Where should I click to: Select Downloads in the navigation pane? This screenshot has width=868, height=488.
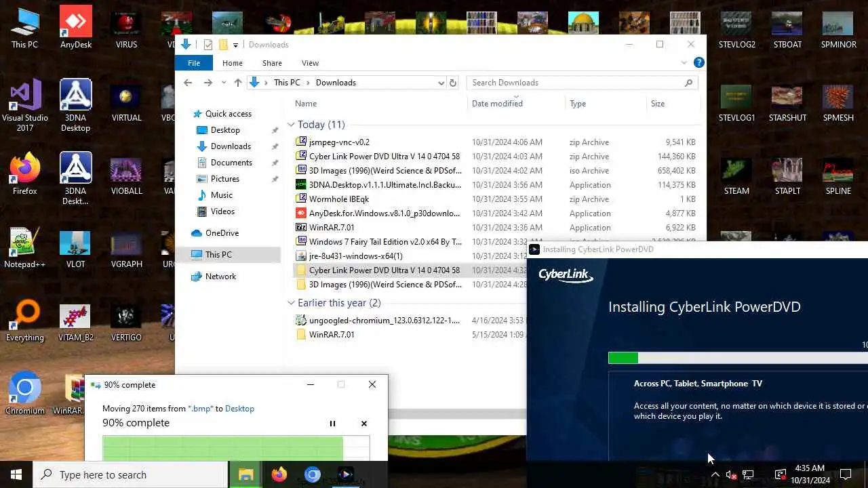pos(231,146)
